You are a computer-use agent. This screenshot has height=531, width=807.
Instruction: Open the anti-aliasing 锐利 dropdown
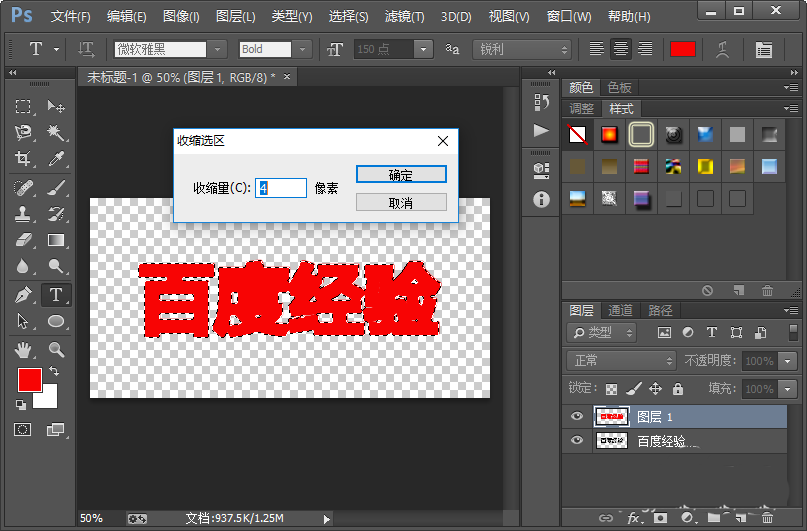[522, 49]
